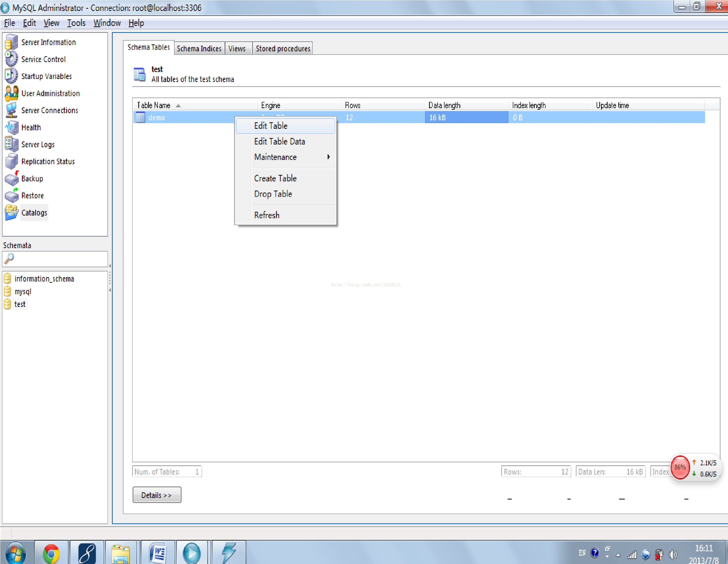This screenshot has width=728, height=564.
Task: Click the Restore disk icon
Action: (11, 196)
